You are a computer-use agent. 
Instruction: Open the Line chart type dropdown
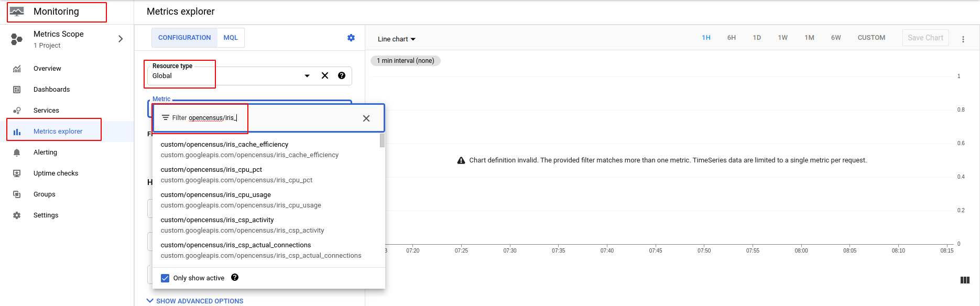397,39
